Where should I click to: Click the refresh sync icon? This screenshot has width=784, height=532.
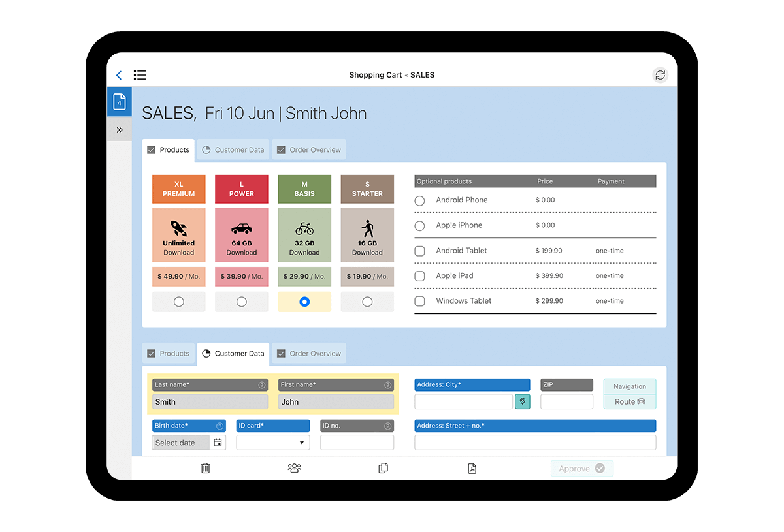pyautogui.click(x=661, y=75)
